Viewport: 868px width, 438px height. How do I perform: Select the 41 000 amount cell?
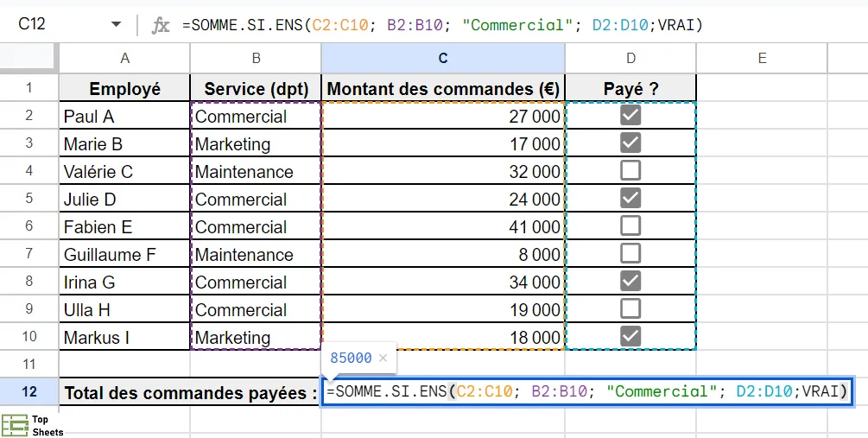click(x=443, y=226)
